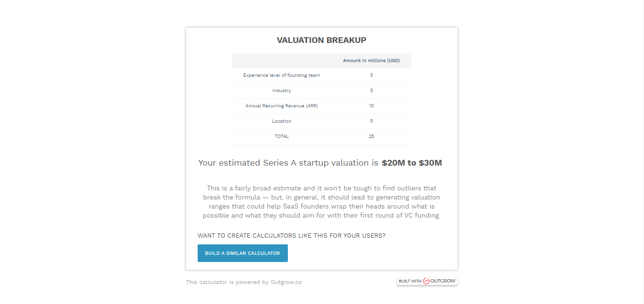This screenshot has width=644, height=304.
Task: Select the bold $20M to $30M text
Action: click(x=412, y=162)
